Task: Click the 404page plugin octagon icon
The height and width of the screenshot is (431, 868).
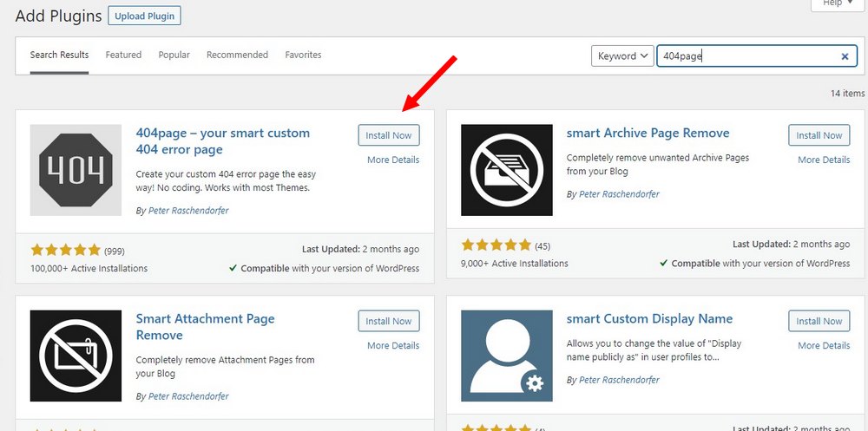Action: click(76, 170)
